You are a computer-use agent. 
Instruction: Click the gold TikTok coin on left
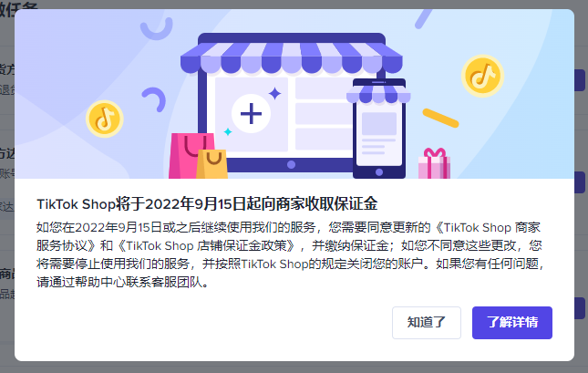(x=105, y=119)
